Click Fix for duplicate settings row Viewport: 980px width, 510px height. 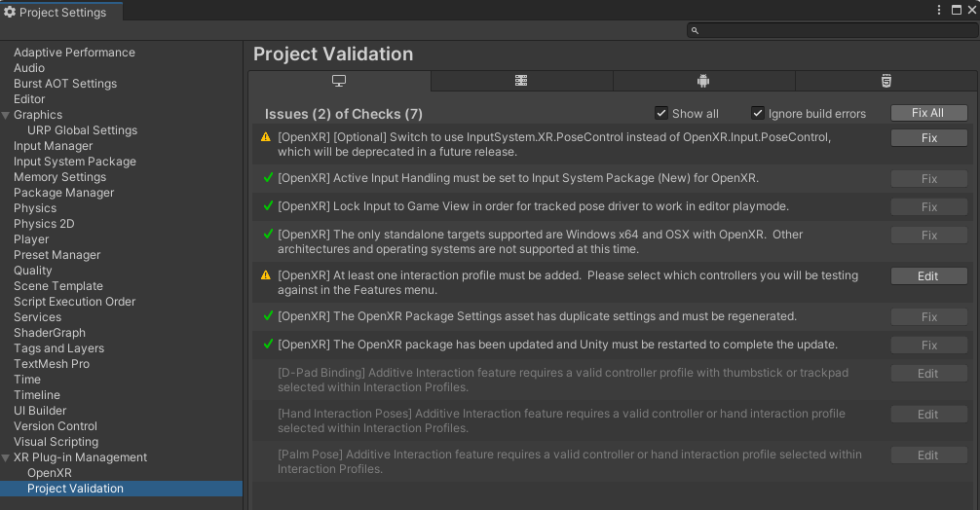[928, 317]
